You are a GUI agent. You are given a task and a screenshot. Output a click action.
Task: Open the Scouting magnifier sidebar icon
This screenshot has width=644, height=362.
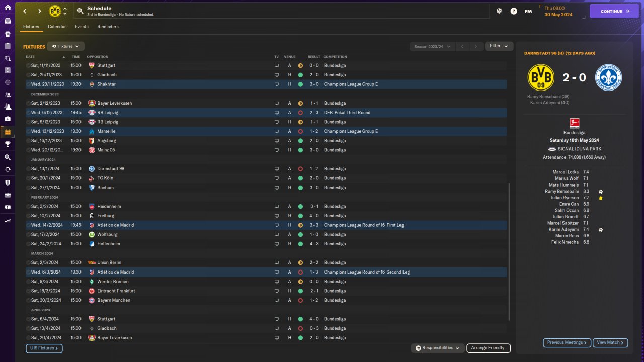(x=8, y=157)
